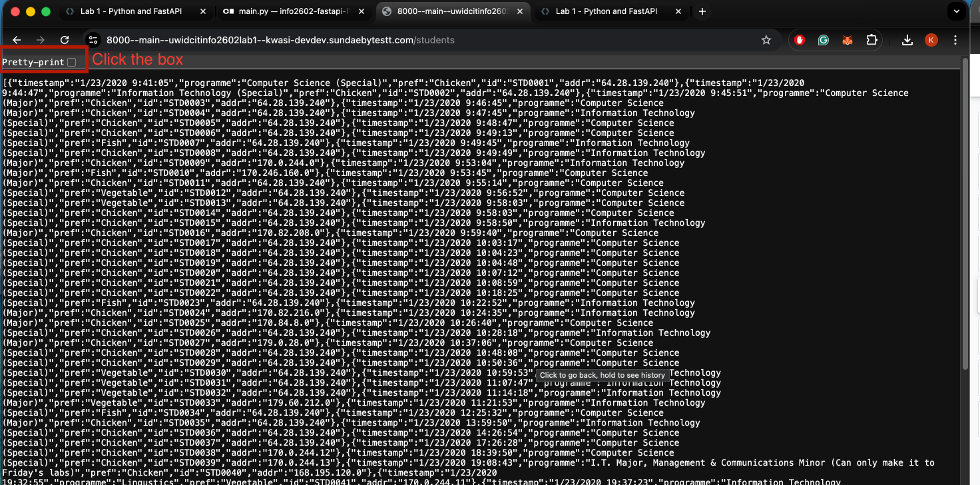This screenshot has height=485, width=980.
Task: Click the red ad blocker extension icon
Action: pos(800,40)
